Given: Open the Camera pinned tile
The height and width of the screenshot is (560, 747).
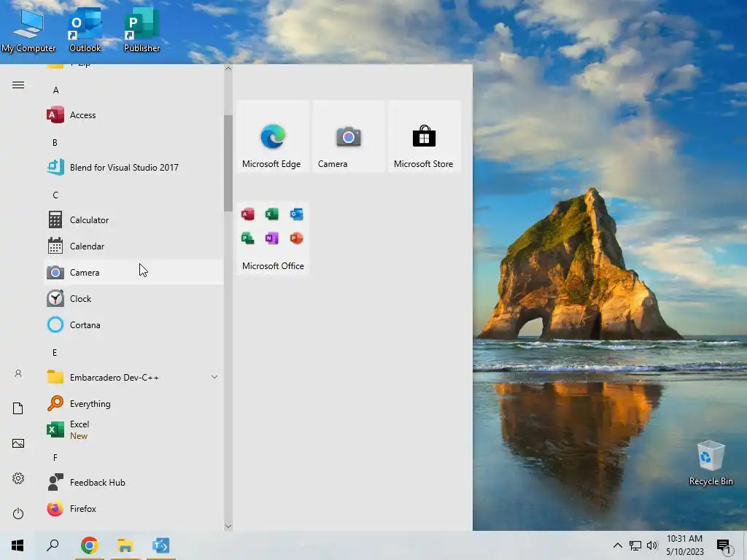Looking at the screenshot, I should coord(348,136).
